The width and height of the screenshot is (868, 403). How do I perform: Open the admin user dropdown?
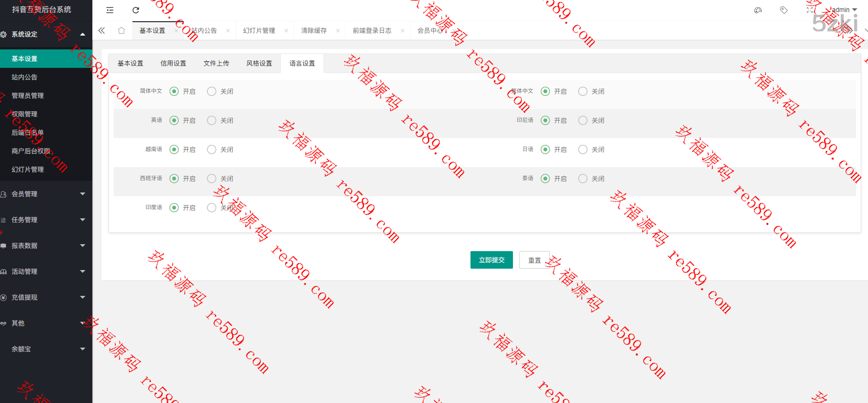(x=844, y=10)
